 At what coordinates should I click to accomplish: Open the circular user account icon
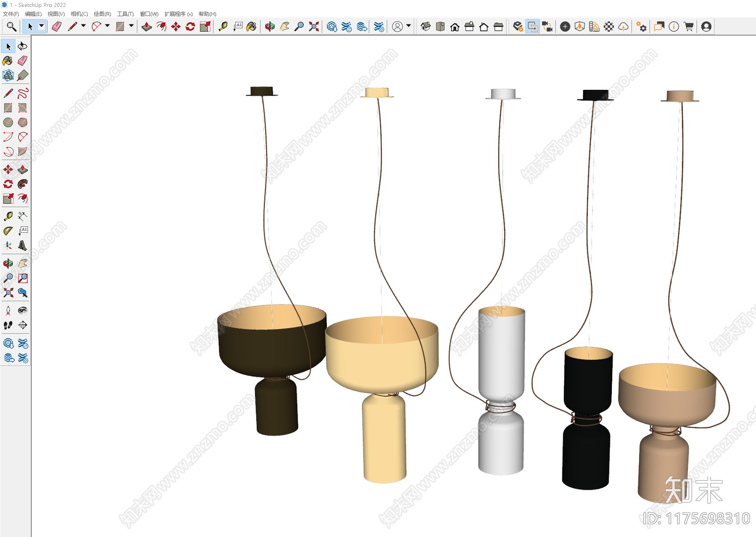[x=397, y=26]
